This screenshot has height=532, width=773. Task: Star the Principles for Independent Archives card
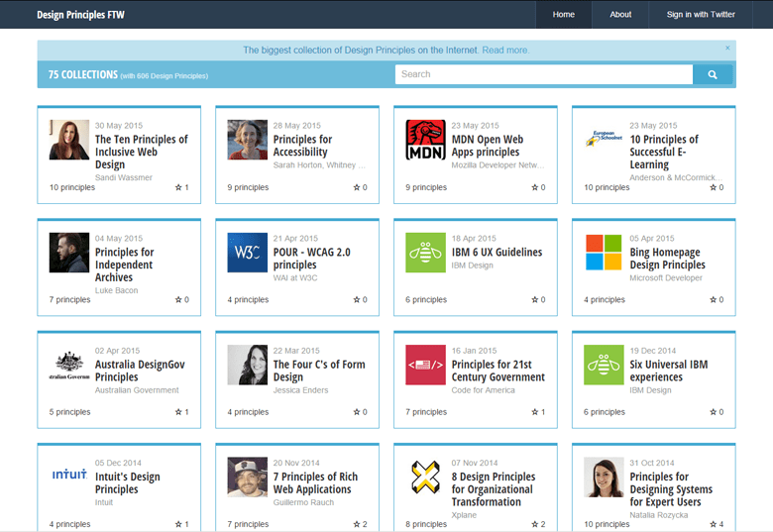pyautogui.click(x=178, y=299)
